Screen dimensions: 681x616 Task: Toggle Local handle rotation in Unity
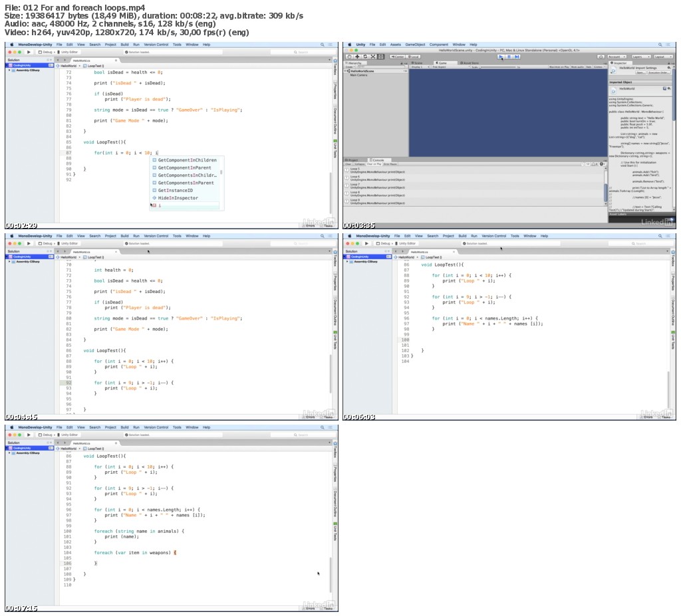pos(414,57)
